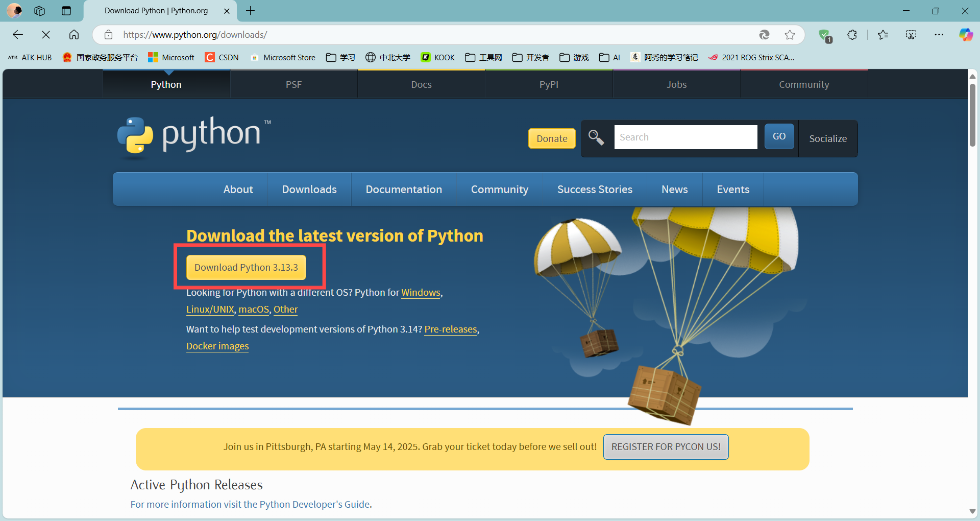Open the macOS download link
Image resolution: width=980 pixels, height=521 pixels.
tap(254, 310)
